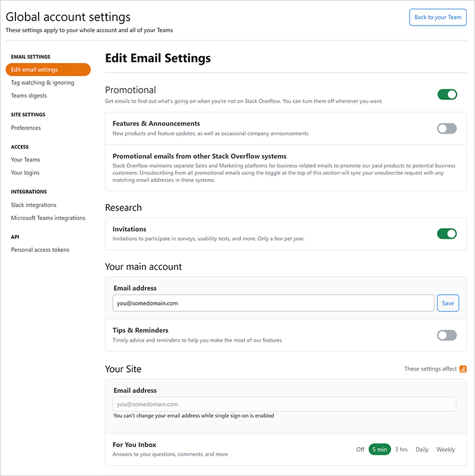The width and height of the screenshot is (475, 476).
Task: Select Daily For You Inbox frequency
Action: [x=422, y=449]
